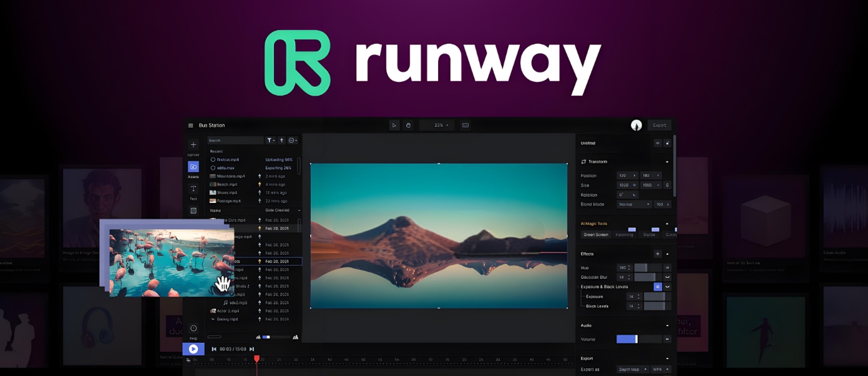The height and width of the screenshot is (376, 868).
Task: Click the large thumbnail size icon
Action: [x=295, y=337]
